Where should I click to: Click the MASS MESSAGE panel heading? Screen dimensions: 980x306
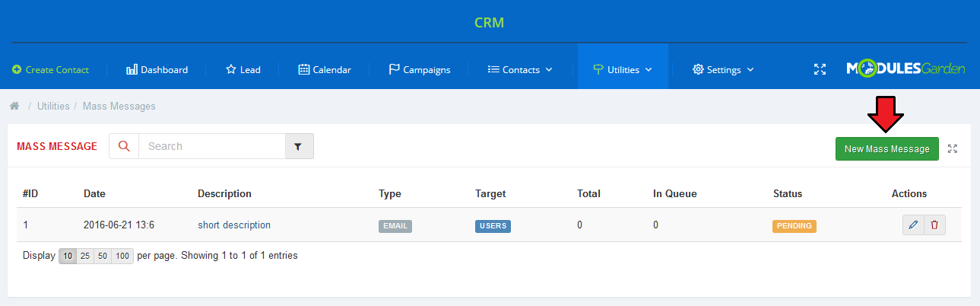click(57, 146)
